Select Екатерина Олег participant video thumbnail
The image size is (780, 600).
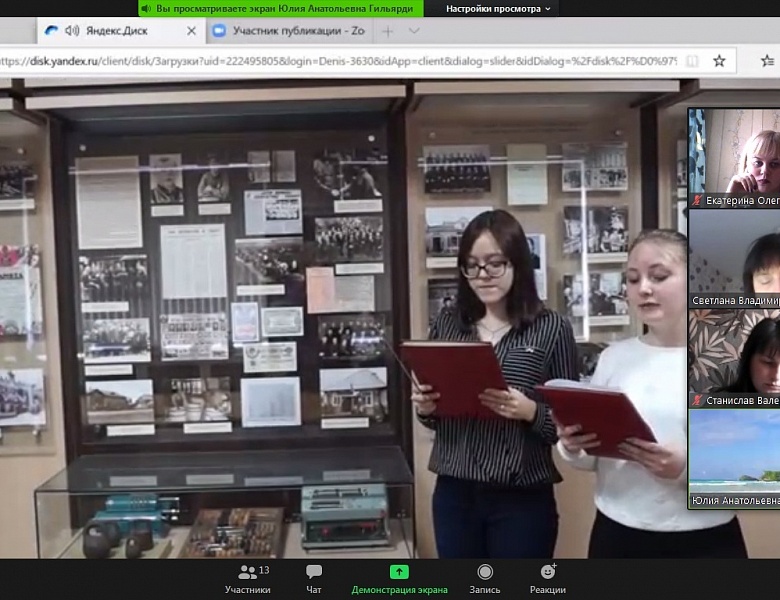click(x=734, y=158)
